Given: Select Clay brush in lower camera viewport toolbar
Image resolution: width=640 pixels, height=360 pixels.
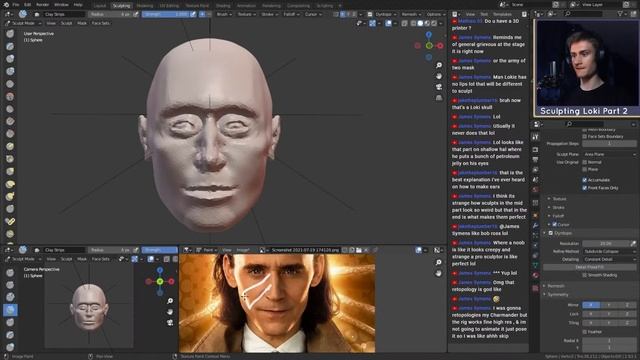Looking at the screenshot, I should point(10,297).
